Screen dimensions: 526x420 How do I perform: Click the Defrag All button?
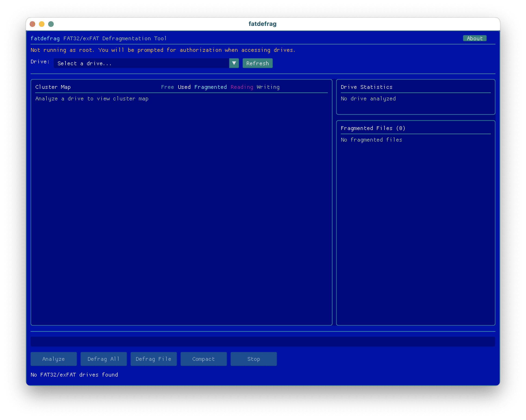pos(103,359)
